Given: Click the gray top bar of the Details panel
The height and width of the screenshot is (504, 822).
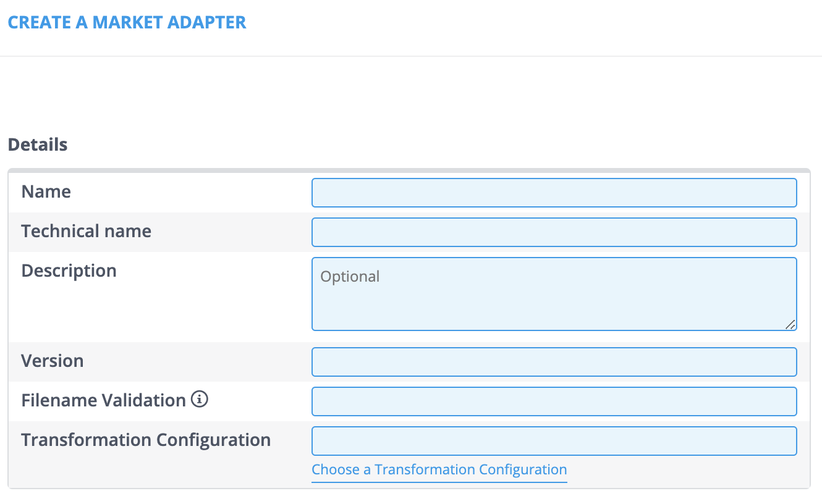Looking at the screenshot, I should pyautogui.click(x=409, y=170).
